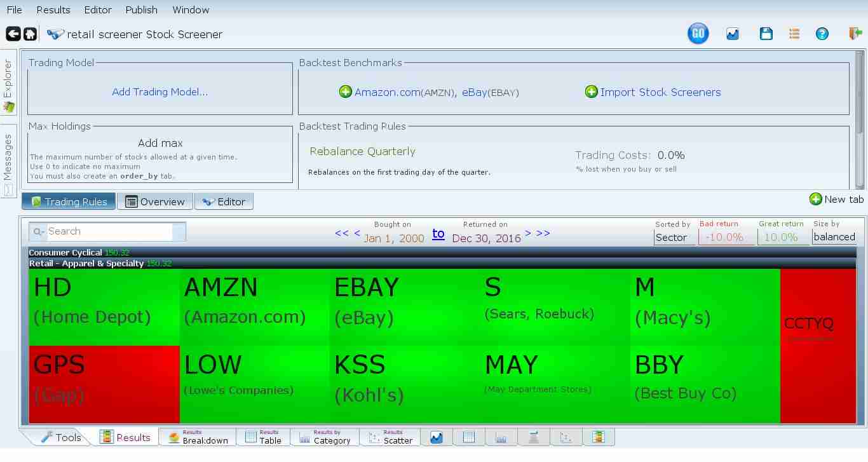Open unlabeled bar chart icon tab at bottom

[501, 437]
